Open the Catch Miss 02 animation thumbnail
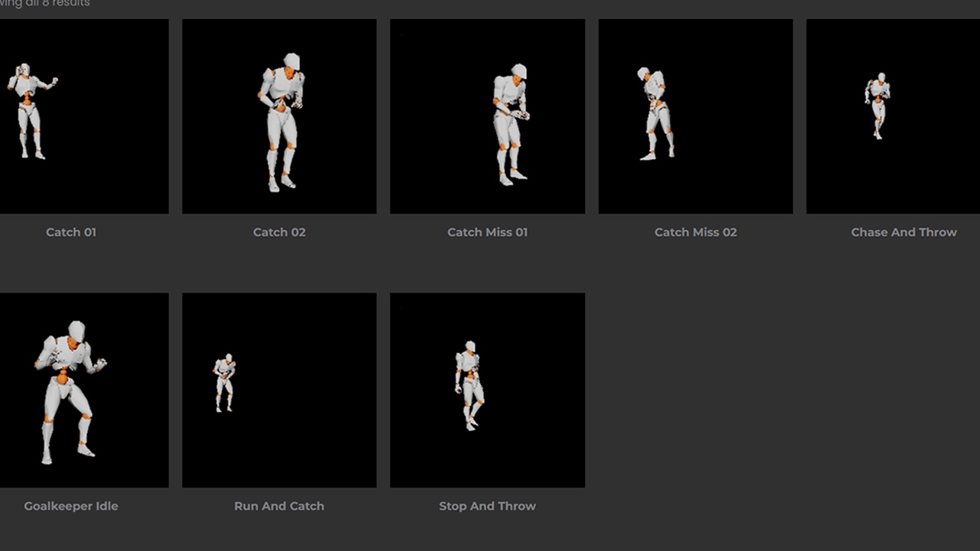 click(x=696, y=116)
